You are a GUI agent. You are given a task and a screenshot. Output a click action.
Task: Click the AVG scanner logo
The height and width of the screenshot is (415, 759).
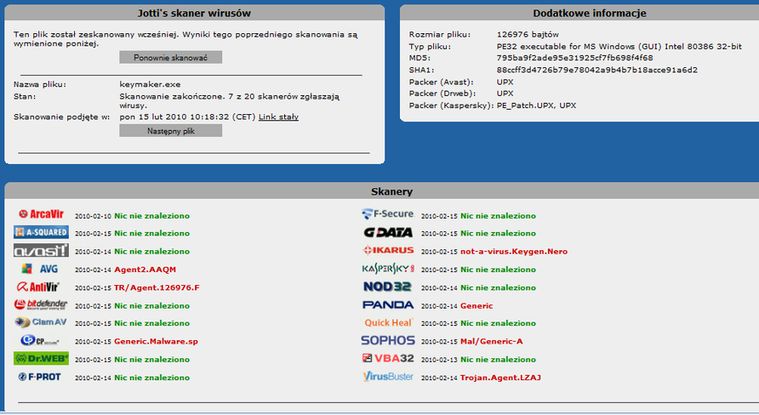tap(40, 269)
